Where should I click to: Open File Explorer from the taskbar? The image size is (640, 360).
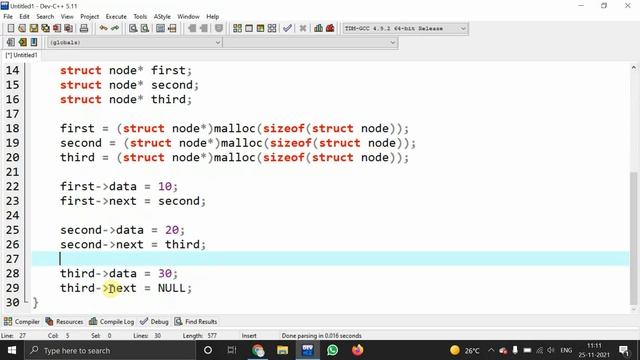282,350
